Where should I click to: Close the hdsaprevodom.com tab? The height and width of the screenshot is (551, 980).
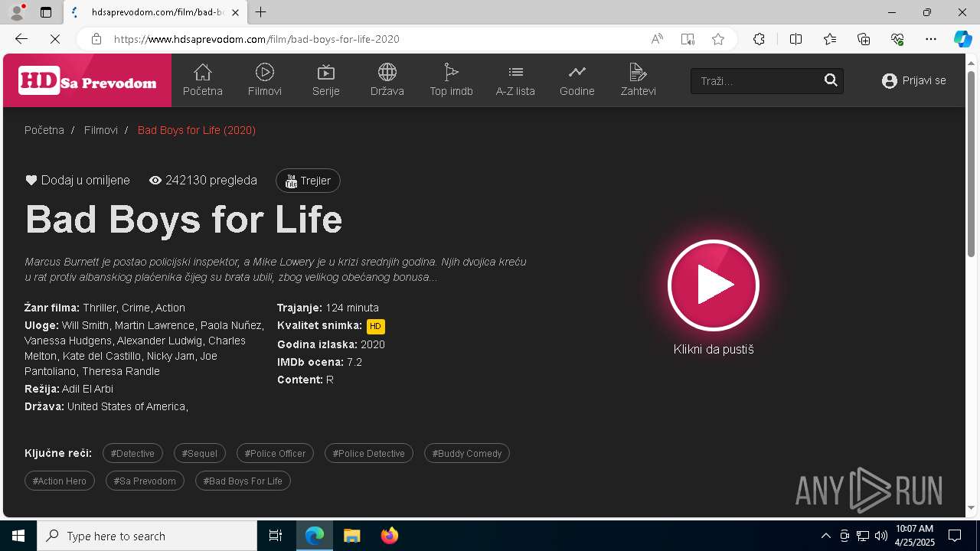point(237,12)
